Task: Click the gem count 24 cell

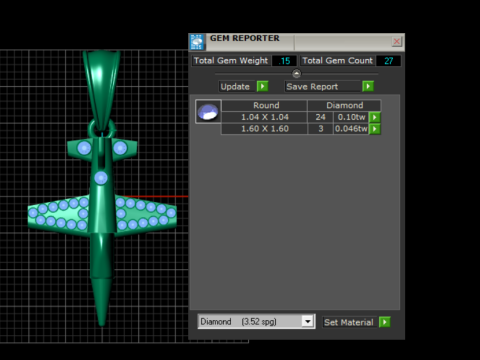Action: (x=320, y=117)
